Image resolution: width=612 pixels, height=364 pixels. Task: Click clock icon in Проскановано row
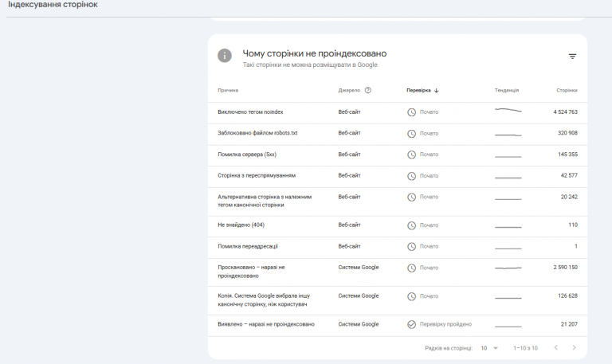pos(411,268)
